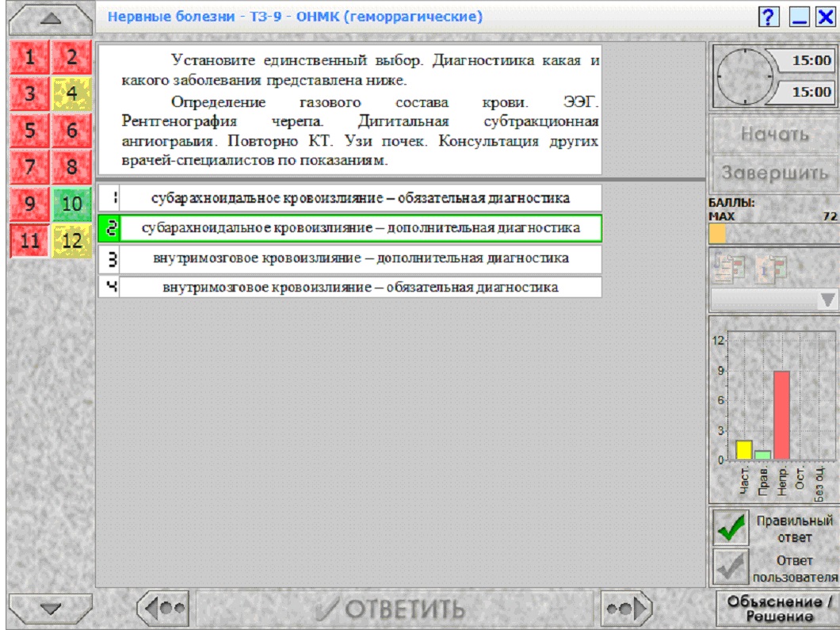Click number marker of answer 2

pos(110,228)
